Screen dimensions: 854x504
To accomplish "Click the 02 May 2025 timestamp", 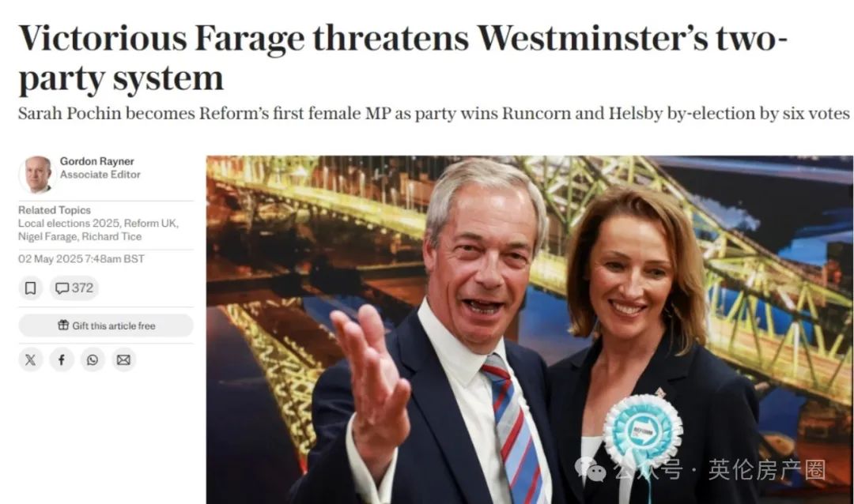I will (x=81, y=259).
